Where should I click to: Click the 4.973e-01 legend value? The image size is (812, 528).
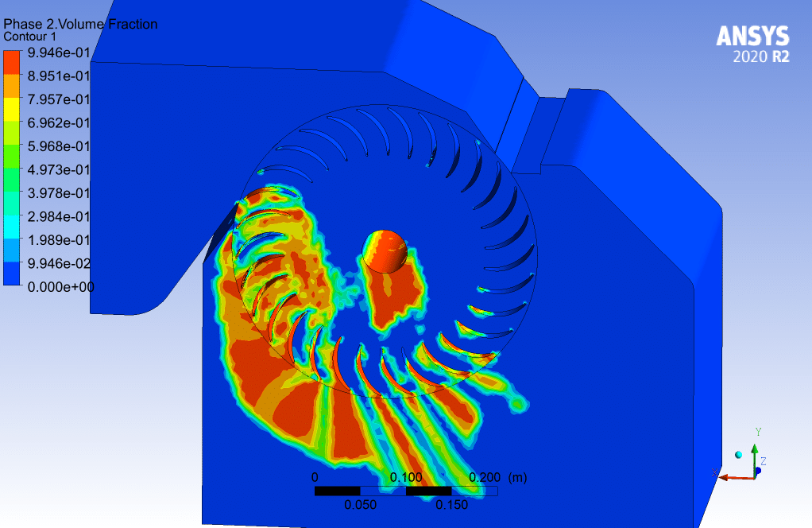pyautogui.click(x=59, y=170)
